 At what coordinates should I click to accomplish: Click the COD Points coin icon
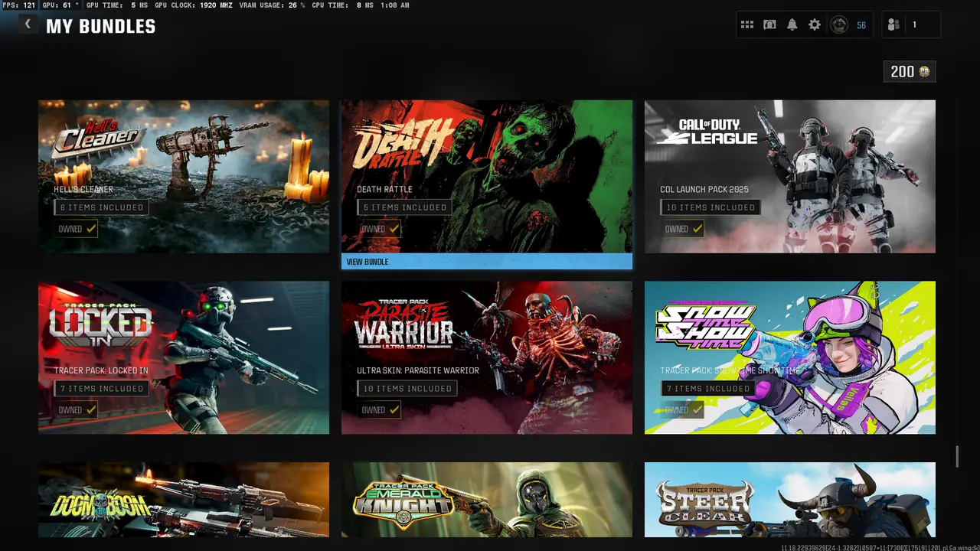(x=925, y=72)
